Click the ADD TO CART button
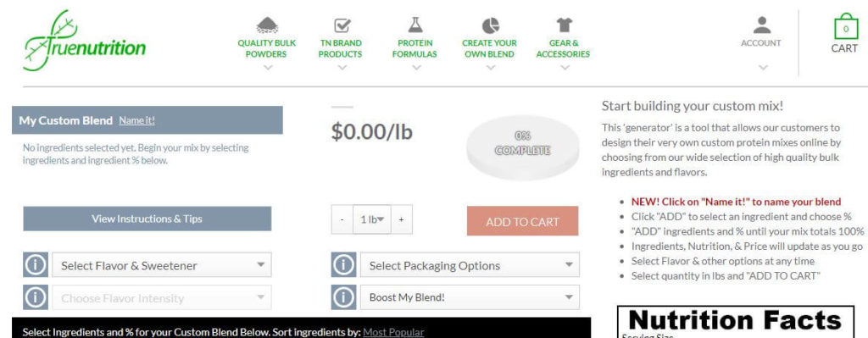This screenshot has height=338, width=868. click(522, 221)
